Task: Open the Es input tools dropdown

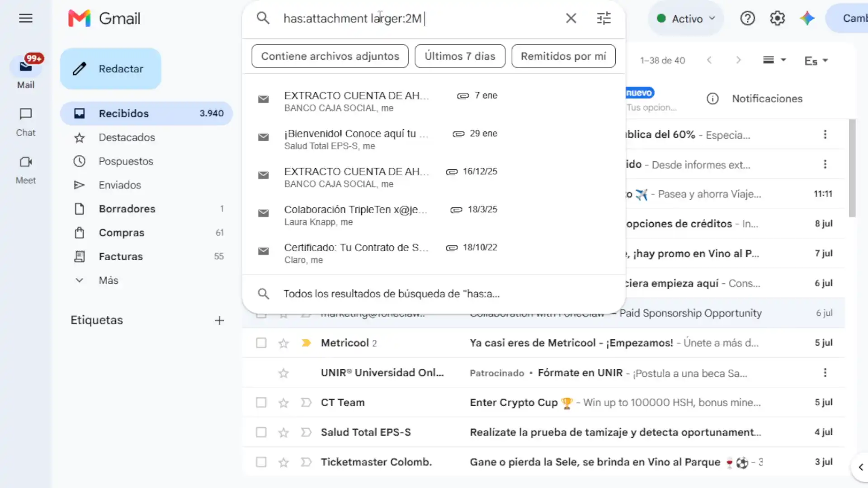Action: click(x=816, y=61)
